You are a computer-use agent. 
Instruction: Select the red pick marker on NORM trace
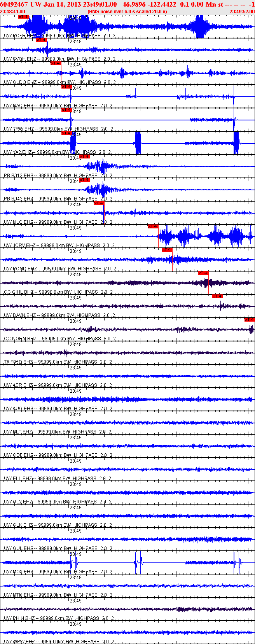[249, 320]
